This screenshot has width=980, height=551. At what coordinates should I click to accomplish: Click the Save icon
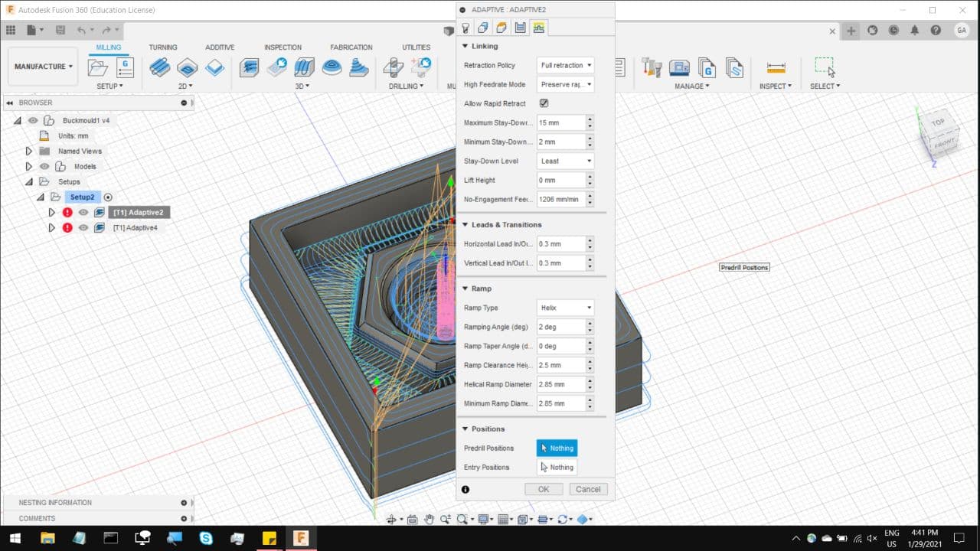[x=60, y=30]
